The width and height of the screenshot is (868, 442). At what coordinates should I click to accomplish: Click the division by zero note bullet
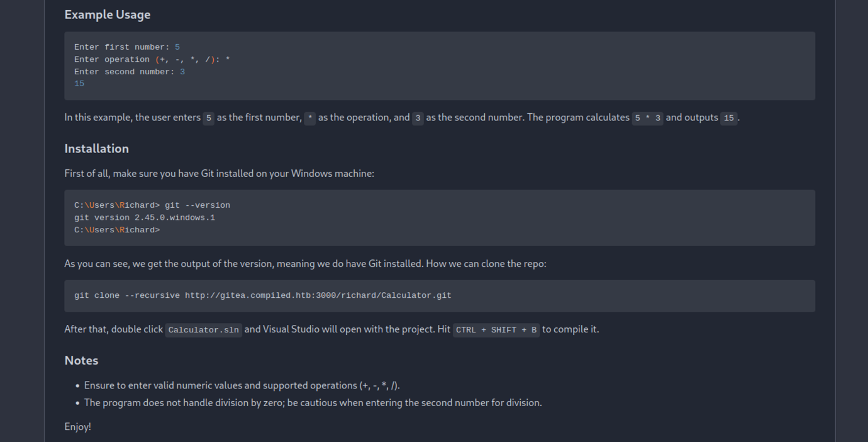coord(313,403)
